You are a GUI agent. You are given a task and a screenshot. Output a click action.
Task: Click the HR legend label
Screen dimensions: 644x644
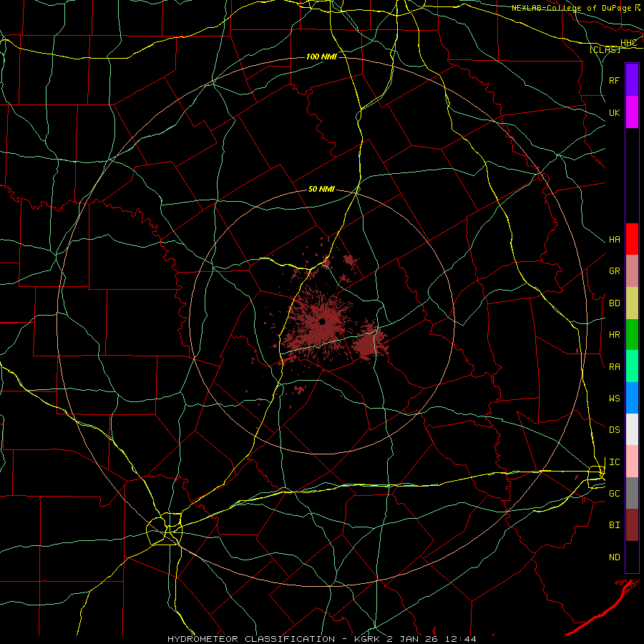coord(615,335)
